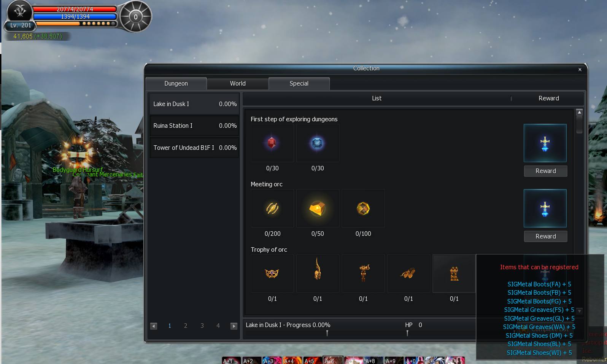Click the 41,605 points counter
Screen dimensions: 607x364
coord(37,36)
